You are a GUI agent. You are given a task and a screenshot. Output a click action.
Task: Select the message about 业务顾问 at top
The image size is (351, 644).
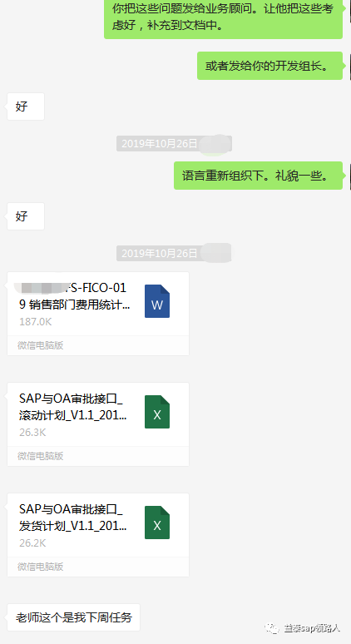(223, 17)
